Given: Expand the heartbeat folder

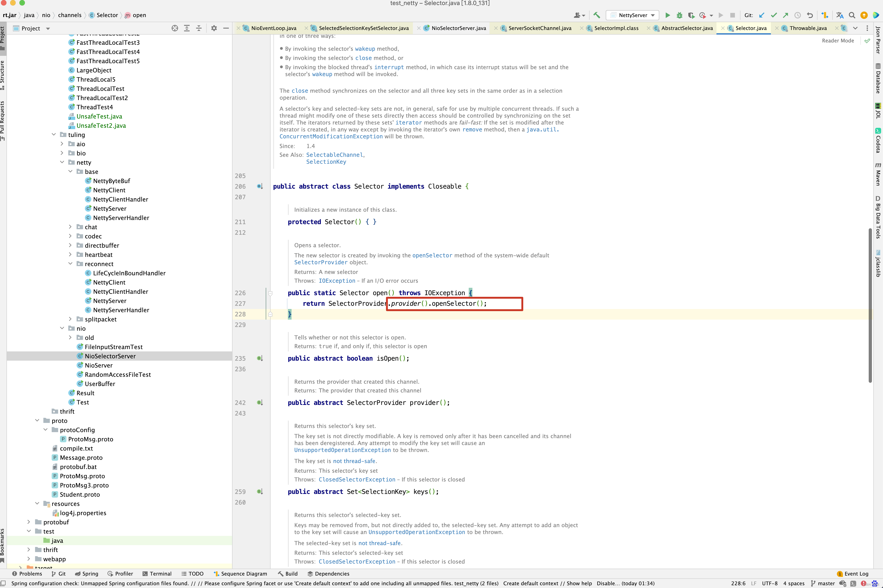Looking at the screenshot, I should click(70, 255).
